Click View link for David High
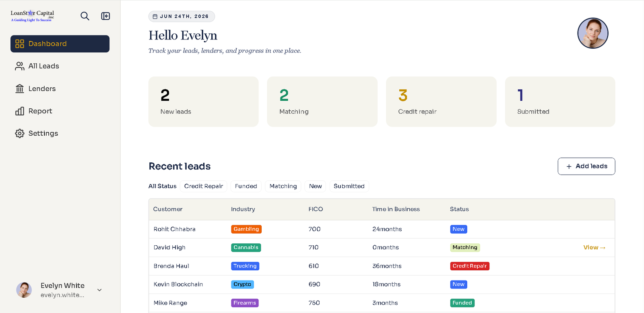Viewport: 644px width, 313px height. [594, 248]
